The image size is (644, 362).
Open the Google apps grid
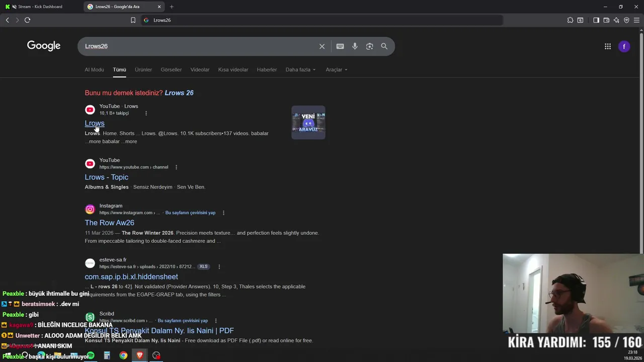pyautogui.click(x=608, y=46)
